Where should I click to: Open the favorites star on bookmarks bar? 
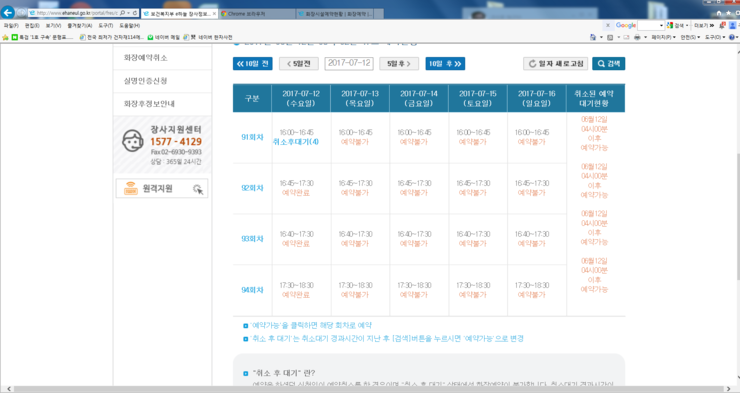(x=5, y=37)
